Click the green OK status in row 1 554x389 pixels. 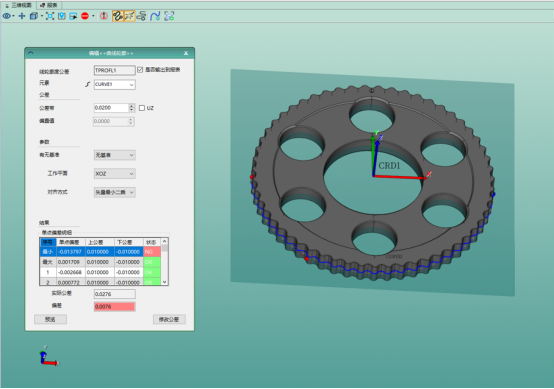(x=152, y=272)
